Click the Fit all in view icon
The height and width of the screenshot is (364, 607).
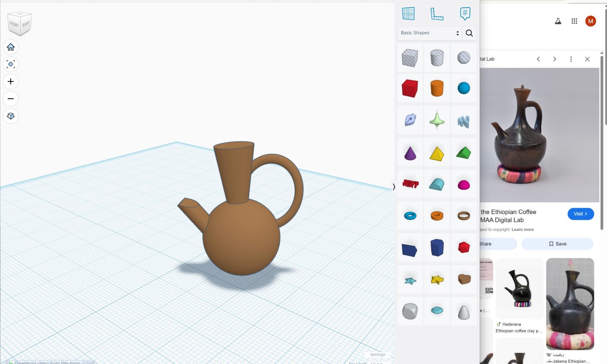coord(11,64)
